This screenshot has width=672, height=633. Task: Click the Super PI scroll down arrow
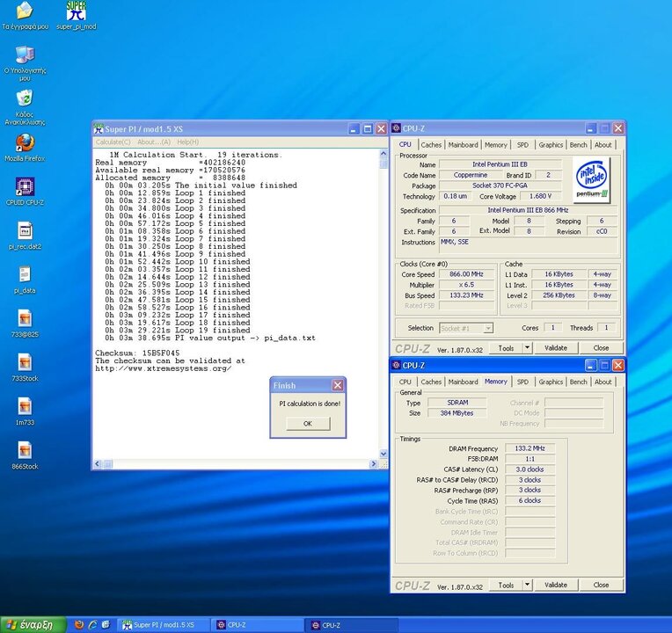[x=383, y=454]
